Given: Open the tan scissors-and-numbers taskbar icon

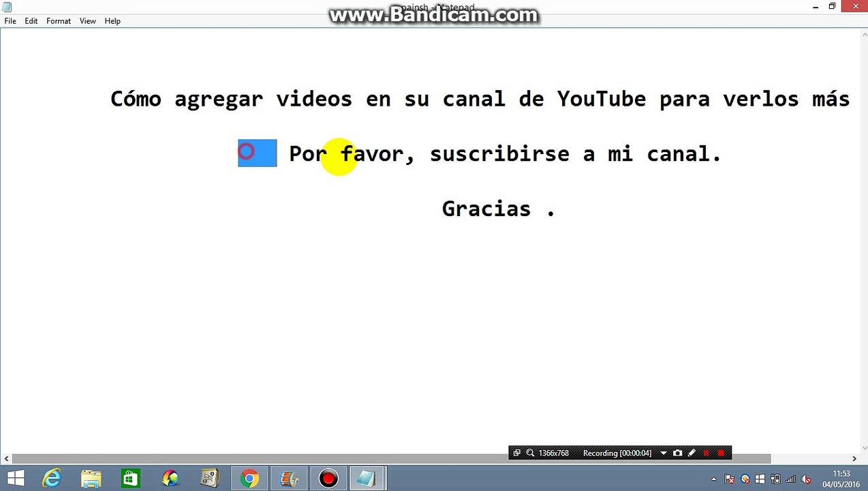Looking at the screenshot, I should coord(209,479).
